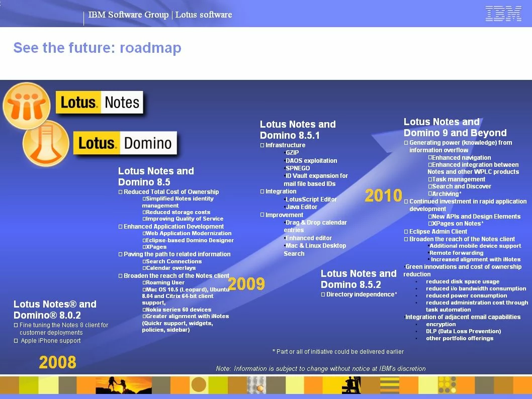This screenshot has height=399, width=532.
Task: Click the IBM logo in the header
Action: [x=503, y=14]
